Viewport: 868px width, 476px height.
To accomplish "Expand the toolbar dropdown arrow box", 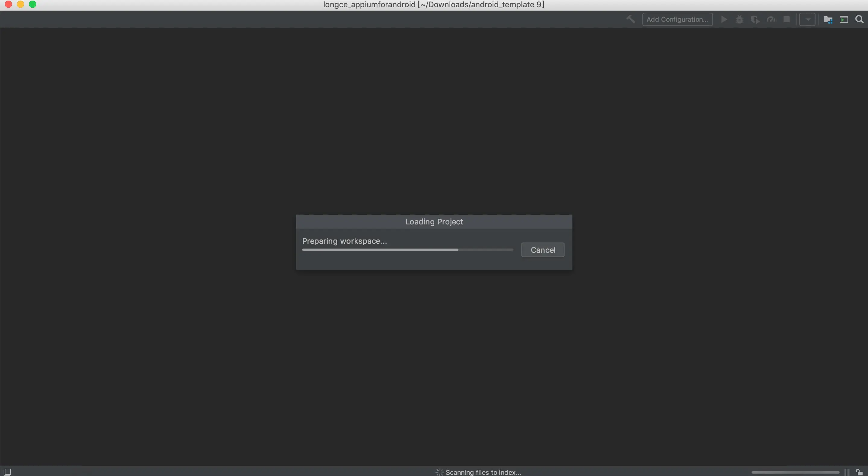I will click(807, 20).
